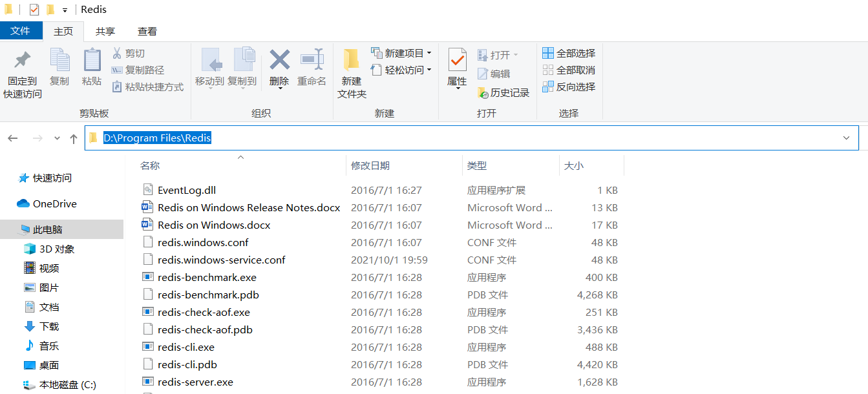868x394 pixels.
Task: Click Select All (全部选择)
Action: (x=569, y=53)
